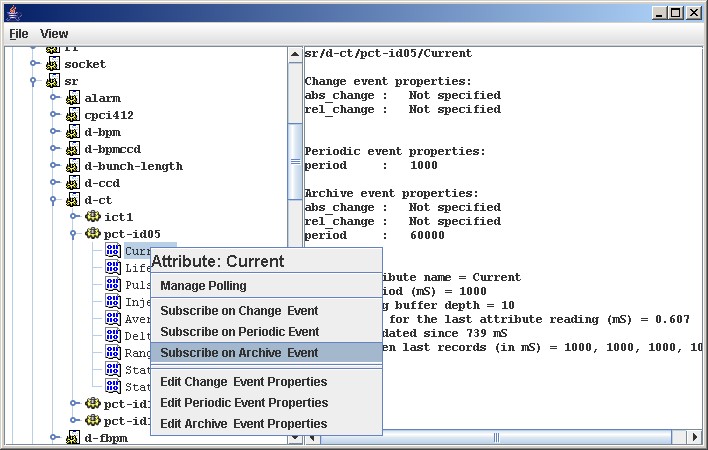Click the d-ccd node icon
The image size is (708, 450).
(x=73, y=183)
